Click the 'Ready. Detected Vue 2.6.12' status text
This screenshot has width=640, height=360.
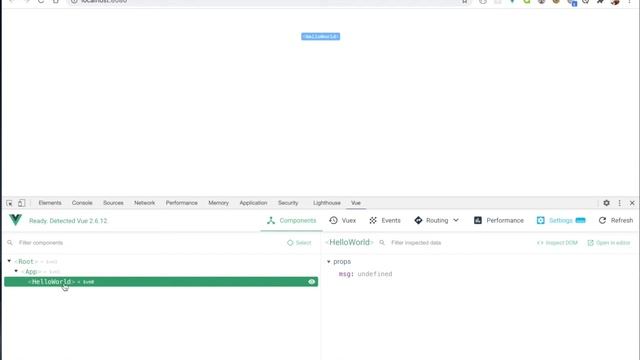[68, 221]
